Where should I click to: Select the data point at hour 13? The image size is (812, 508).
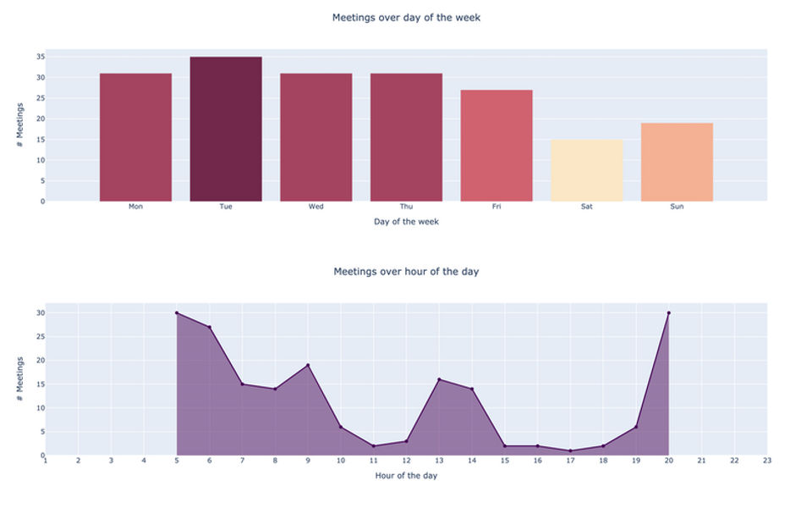[x=439, y=379]
